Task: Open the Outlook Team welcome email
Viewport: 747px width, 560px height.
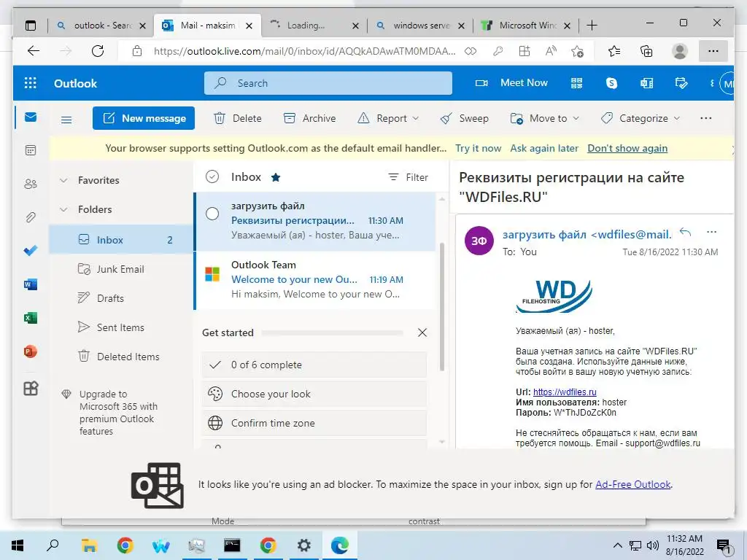Action: pos(315,279)
